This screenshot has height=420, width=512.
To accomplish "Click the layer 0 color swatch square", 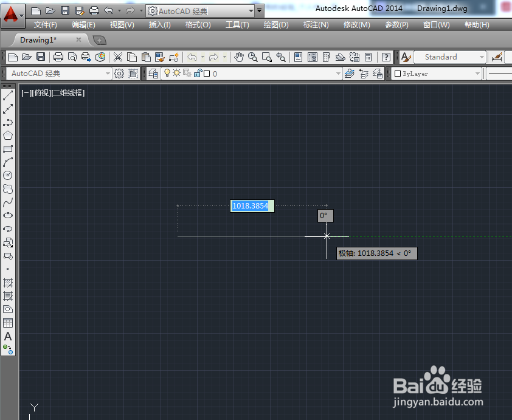I will point(207,74).
